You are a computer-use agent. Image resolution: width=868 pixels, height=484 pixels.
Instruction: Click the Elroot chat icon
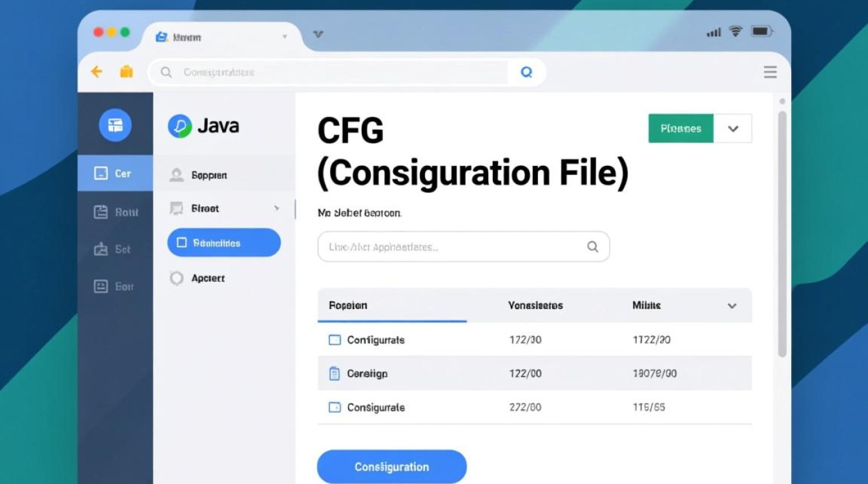[176, 208]
